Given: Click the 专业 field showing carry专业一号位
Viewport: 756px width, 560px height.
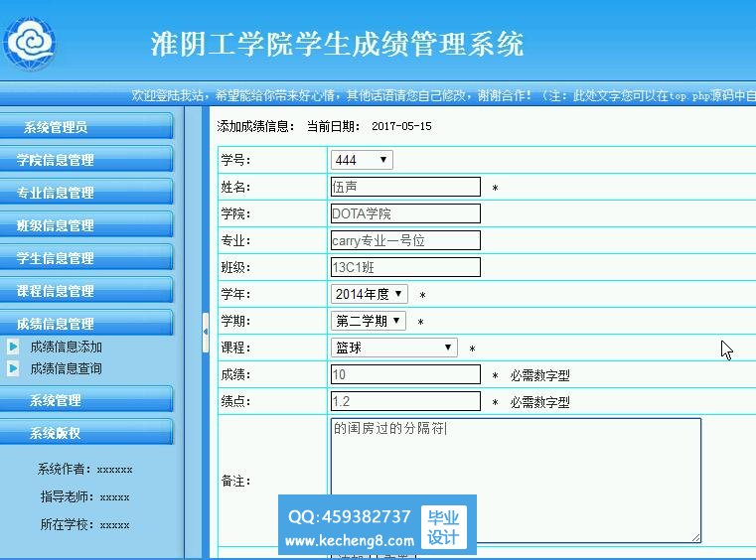Looking at the screenshot, I should [405, 240].
